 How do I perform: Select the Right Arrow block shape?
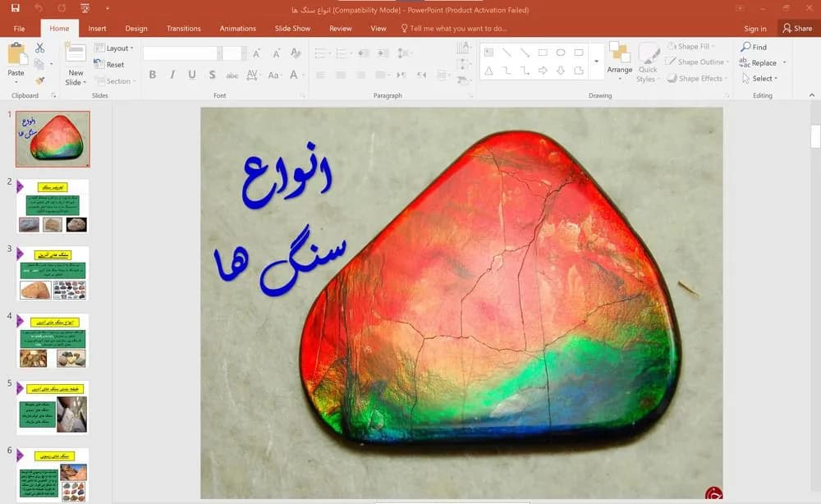point(543,71)
